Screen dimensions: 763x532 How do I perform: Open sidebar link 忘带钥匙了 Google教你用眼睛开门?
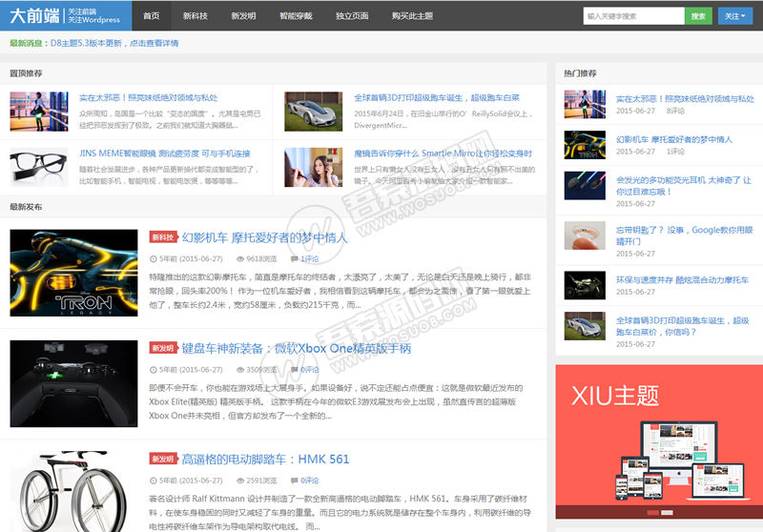684,235
